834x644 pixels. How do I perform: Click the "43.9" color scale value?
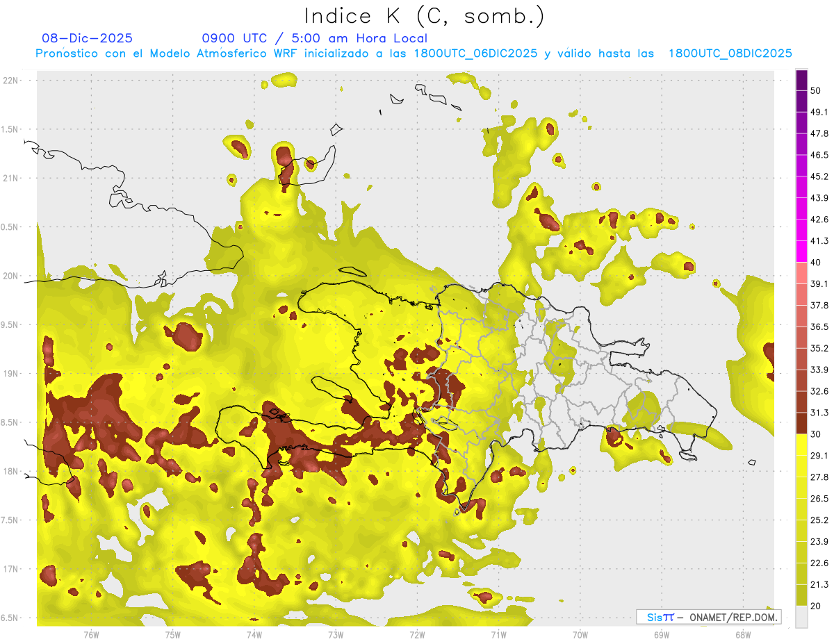tap(819, 198)
